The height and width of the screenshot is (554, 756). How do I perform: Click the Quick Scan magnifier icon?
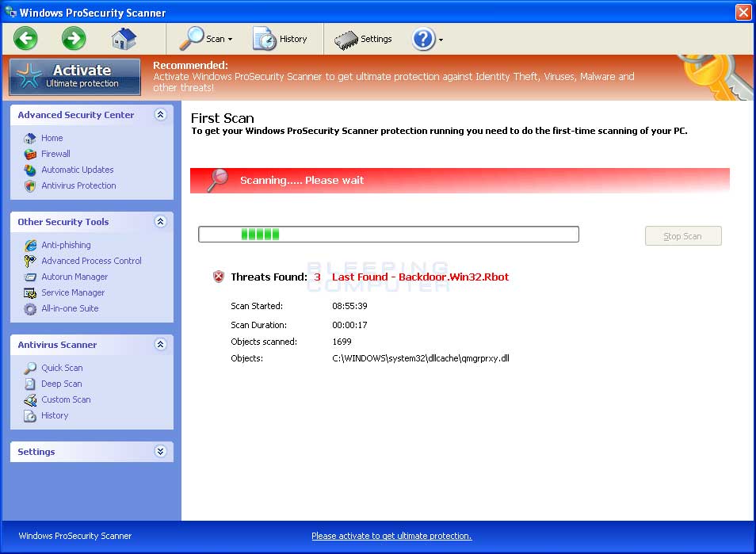pos(30,369)
